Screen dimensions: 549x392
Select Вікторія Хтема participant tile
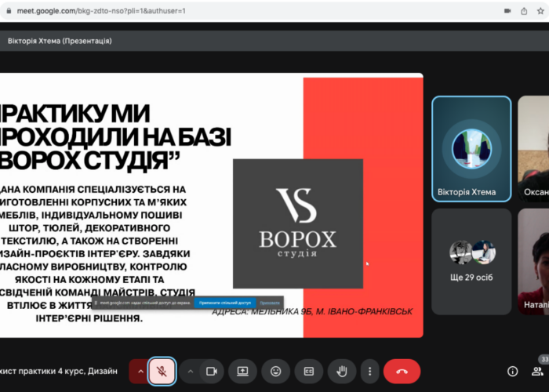coord(471,149)
